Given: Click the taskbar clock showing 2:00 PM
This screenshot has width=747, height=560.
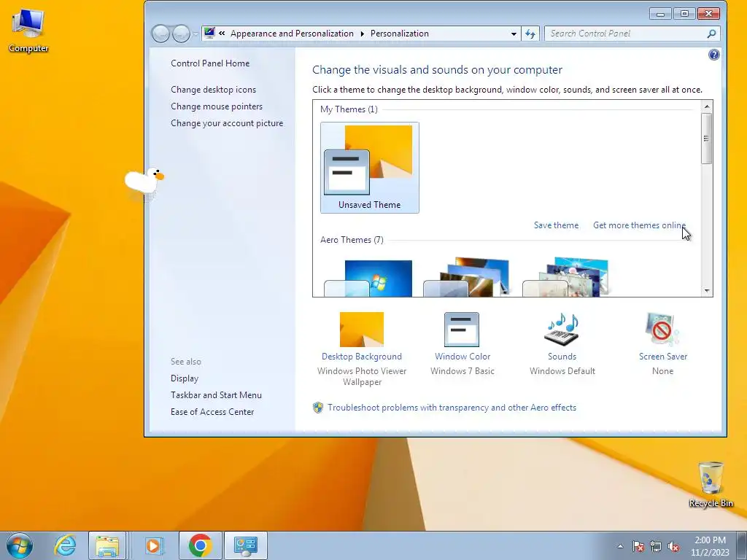Looking at the screenshot, I should coord(710,546).
